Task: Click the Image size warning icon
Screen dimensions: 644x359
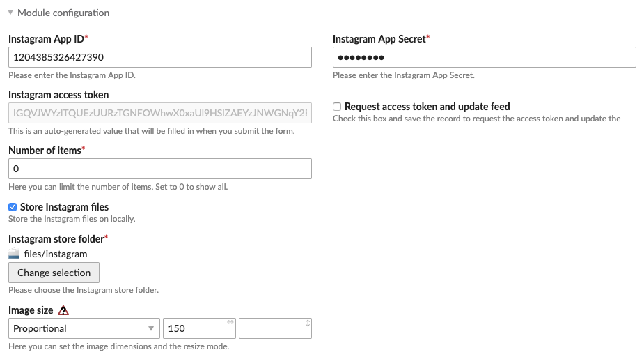Action: pyautogui.click(x=63, y=310)
